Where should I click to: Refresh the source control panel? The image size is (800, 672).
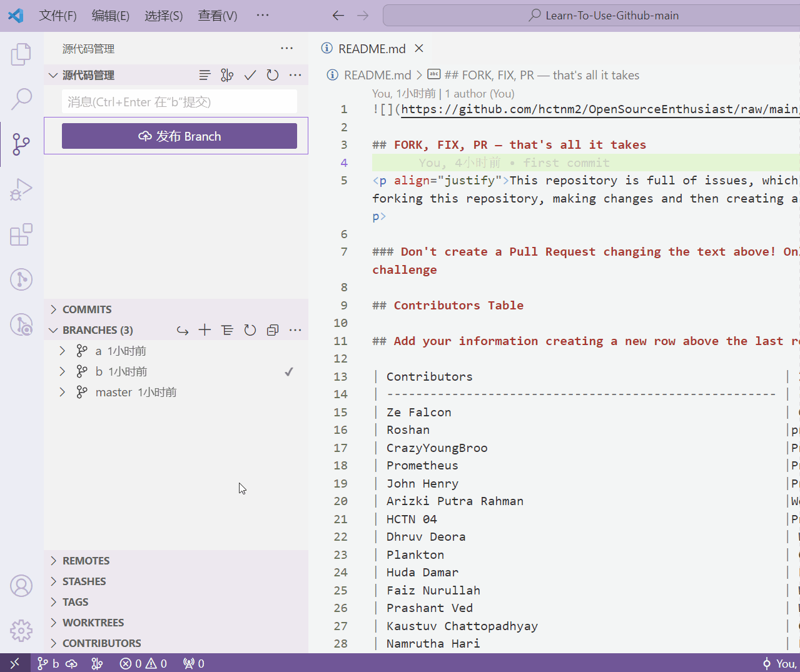[273, 75]
